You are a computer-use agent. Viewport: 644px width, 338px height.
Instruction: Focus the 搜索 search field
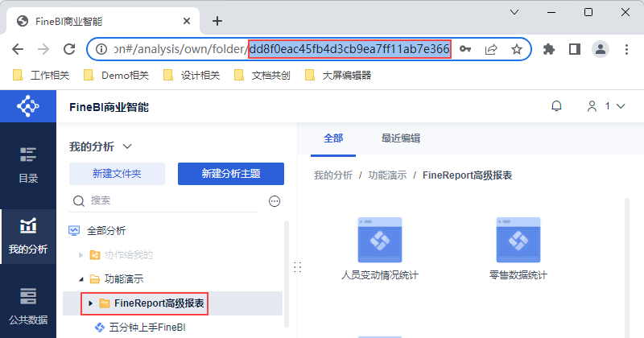point(164,201)
